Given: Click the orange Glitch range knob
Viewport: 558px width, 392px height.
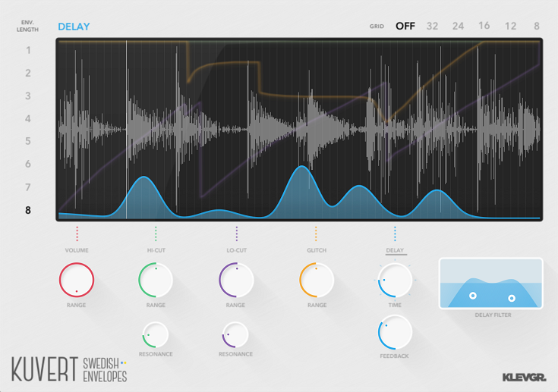Looking at the screenshot, I should pos(317,280).
